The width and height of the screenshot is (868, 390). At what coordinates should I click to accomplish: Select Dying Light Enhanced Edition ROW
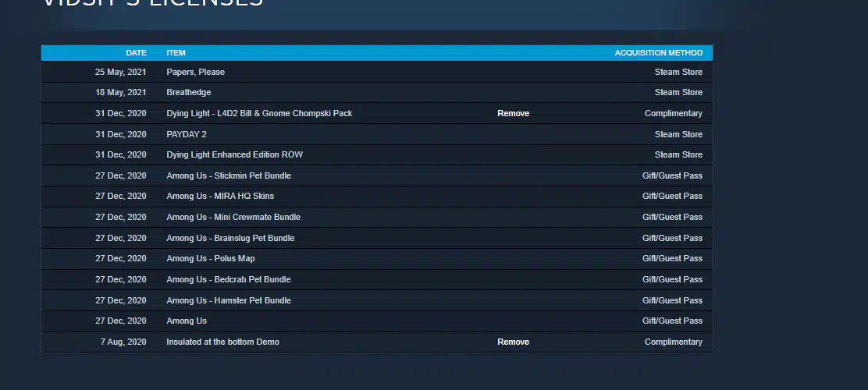pos(235,155)
